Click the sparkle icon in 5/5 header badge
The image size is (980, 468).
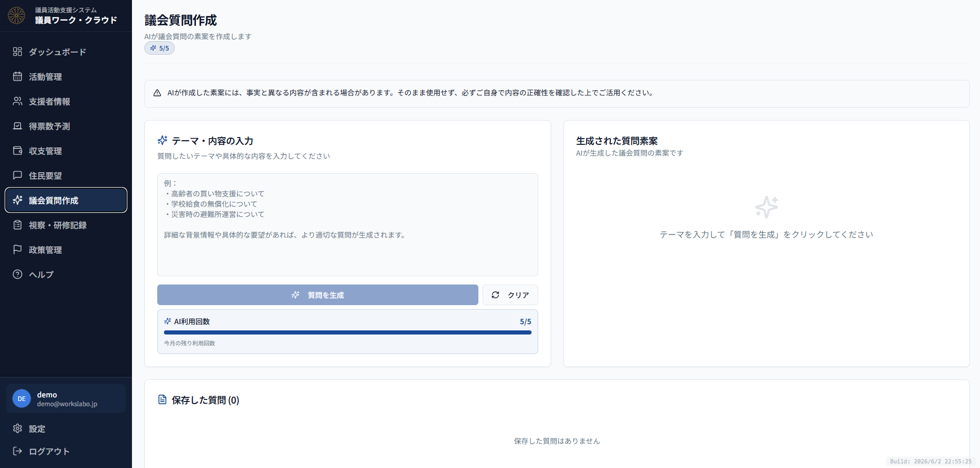pyautogui.click(x=153, y=48)
